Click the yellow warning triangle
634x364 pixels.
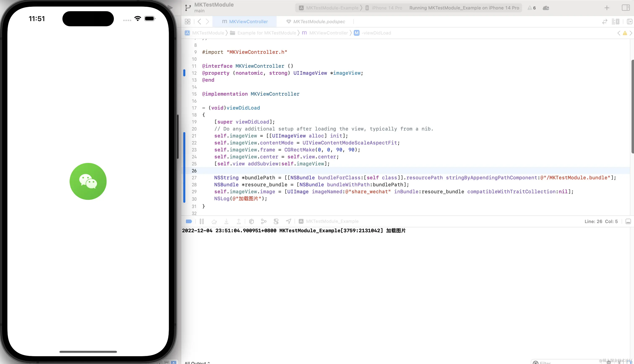click(x=625, y=33)
